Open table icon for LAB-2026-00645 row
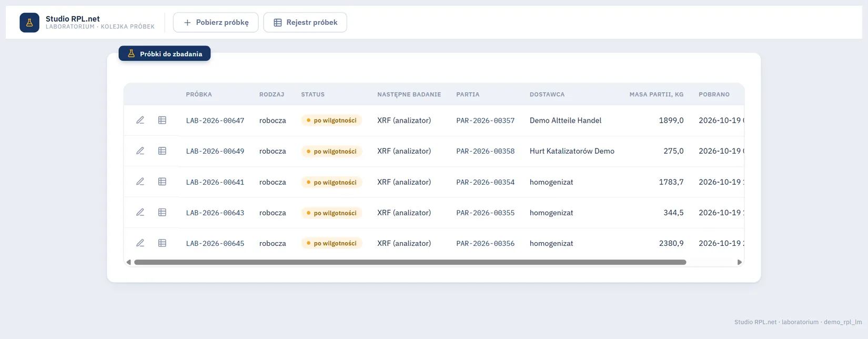This screenshot has height=339, width=868. pyautogui.click(x=162, y=243)
